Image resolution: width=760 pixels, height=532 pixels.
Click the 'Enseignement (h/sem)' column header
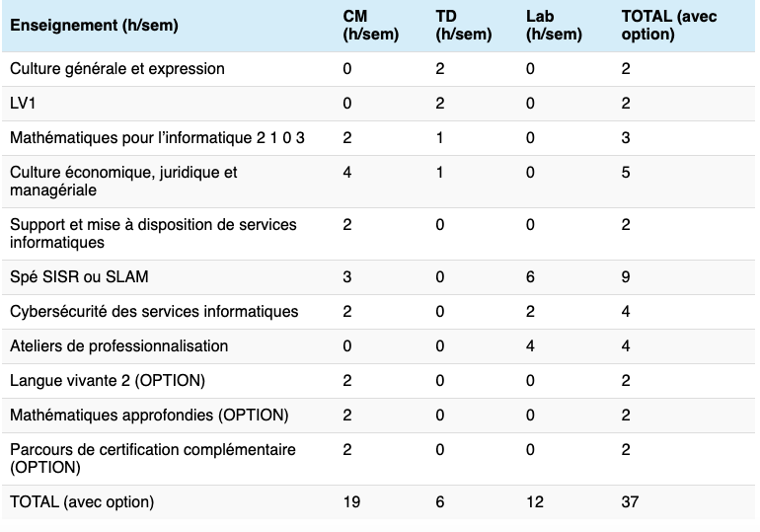coord(94,26)
